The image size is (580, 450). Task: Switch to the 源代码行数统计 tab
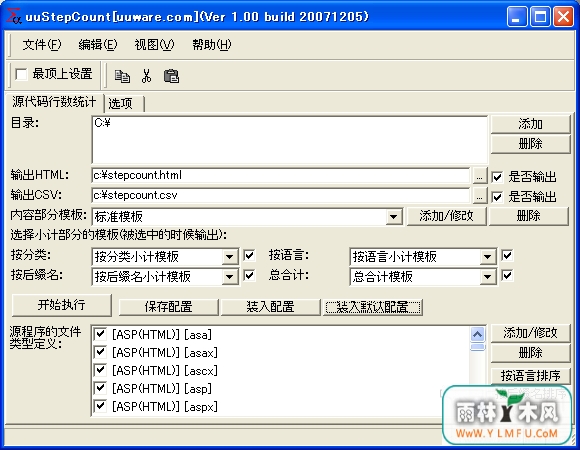pyautogui.click(x=54, y=102)
